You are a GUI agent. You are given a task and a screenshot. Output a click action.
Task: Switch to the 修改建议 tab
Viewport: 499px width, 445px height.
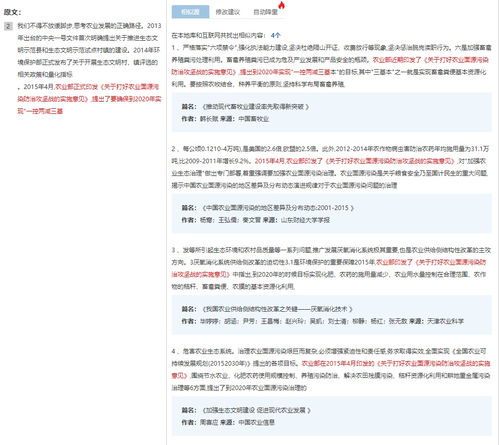pos(228,12)
